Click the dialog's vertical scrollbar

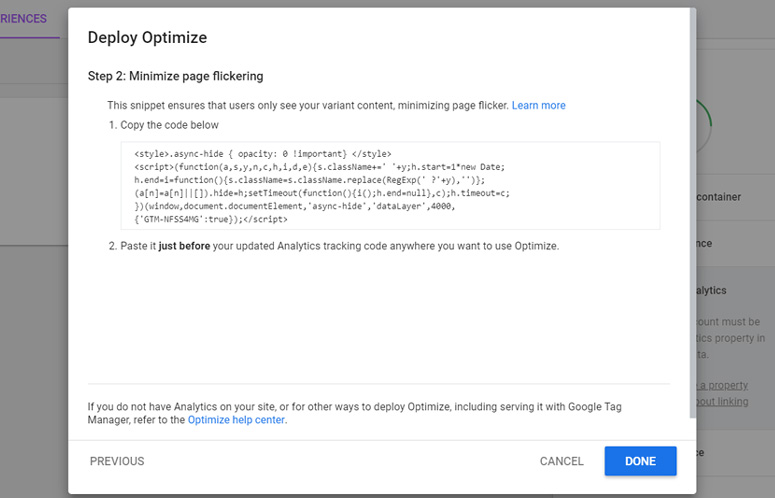pos(692,212)
